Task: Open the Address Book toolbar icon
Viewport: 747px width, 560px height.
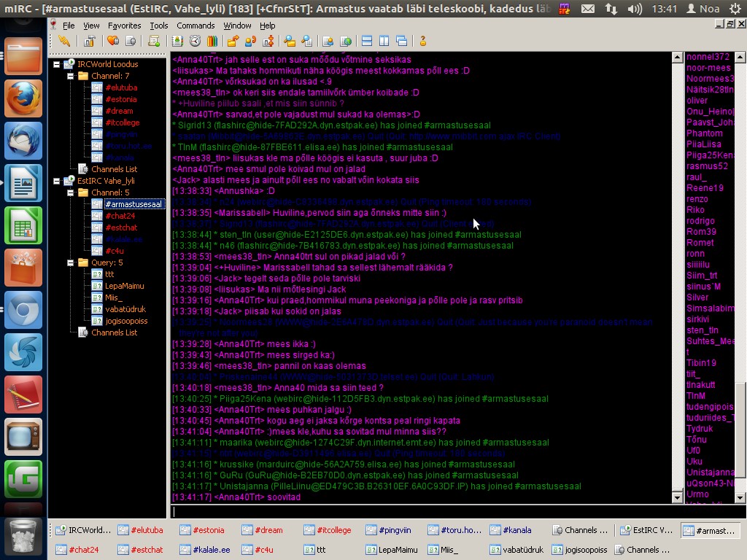Action: (177, 42)
